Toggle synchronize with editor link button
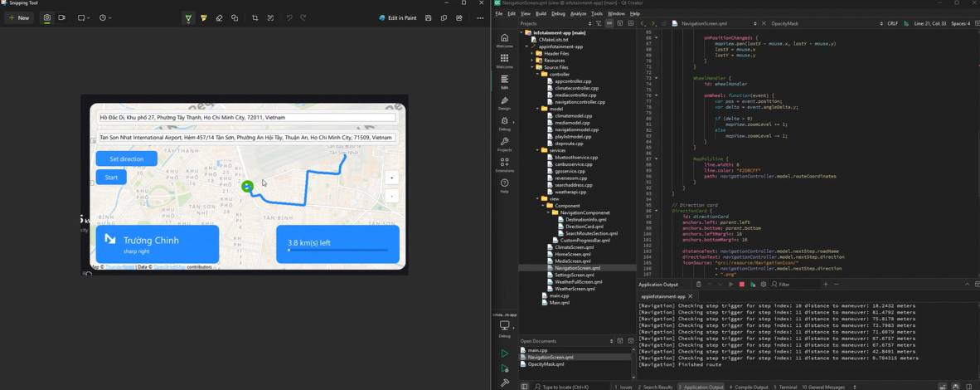The width and height of the screenshot is (980, 390). coord(609,24)
